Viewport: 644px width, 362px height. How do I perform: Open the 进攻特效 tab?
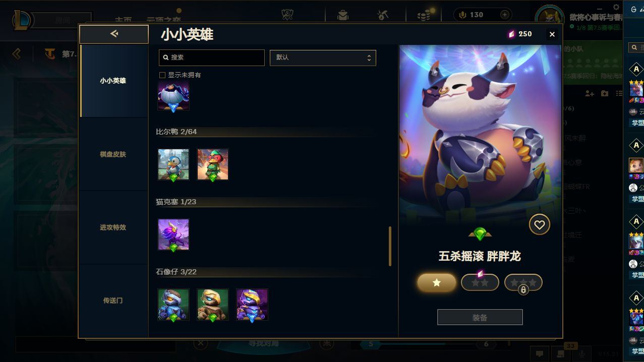(113, 227)
